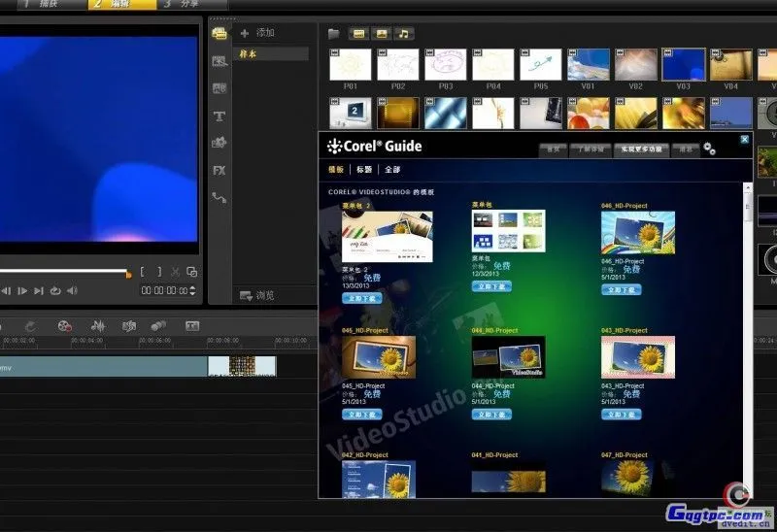777x532 pixels.
Task: Open the Sound Mixer waveform icon
Action: [98, 326]
